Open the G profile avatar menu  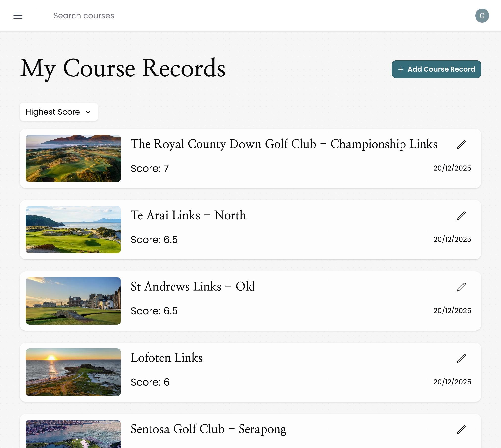(482, 15)
